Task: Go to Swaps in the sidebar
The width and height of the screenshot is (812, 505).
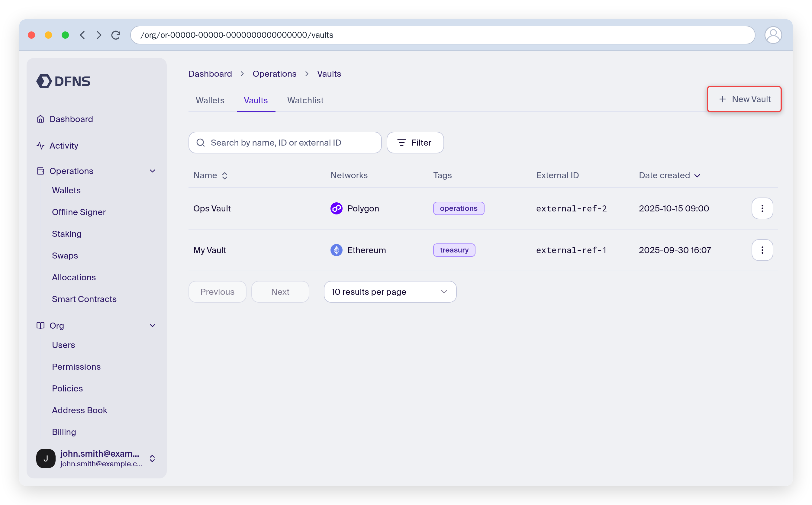Action: (65, 256)
